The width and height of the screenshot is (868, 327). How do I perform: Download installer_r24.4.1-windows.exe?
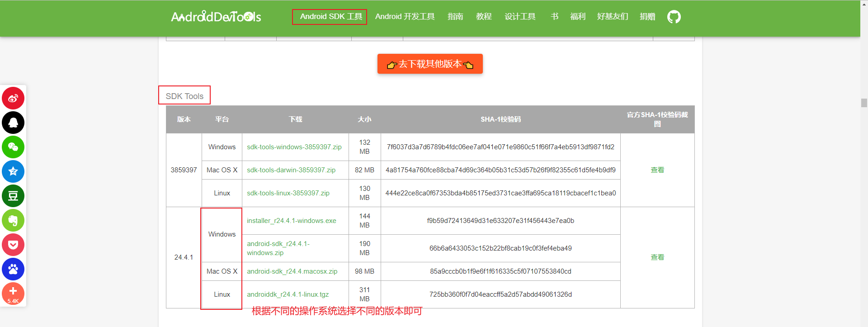291,221
